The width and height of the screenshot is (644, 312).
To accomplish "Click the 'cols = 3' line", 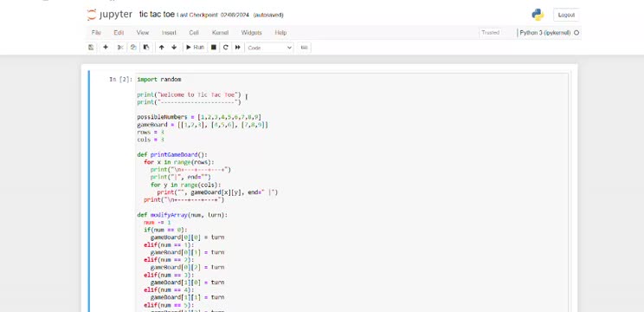I will [x=151, y=140].
